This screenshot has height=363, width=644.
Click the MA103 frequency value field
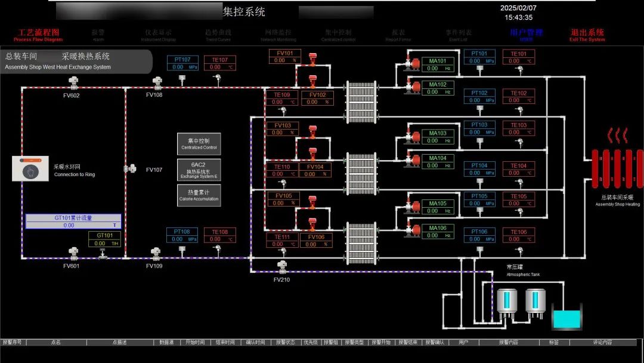pos(438,141)
